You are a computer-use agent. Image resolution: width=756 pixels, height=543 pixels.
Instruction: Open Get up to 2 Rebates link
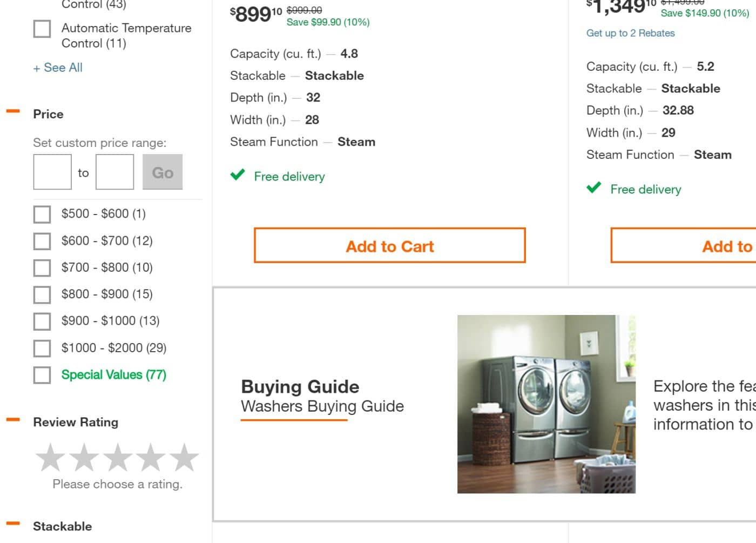pos(630,33)
